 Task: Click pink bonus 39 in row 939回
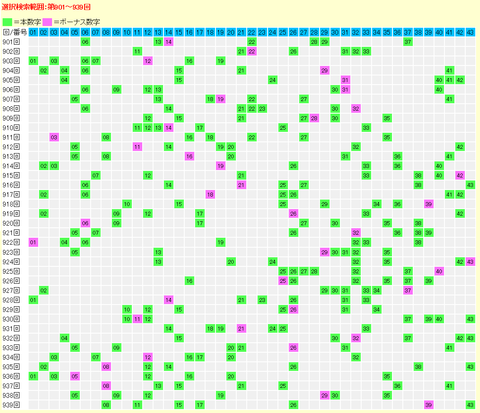click(x=429, y=405)
